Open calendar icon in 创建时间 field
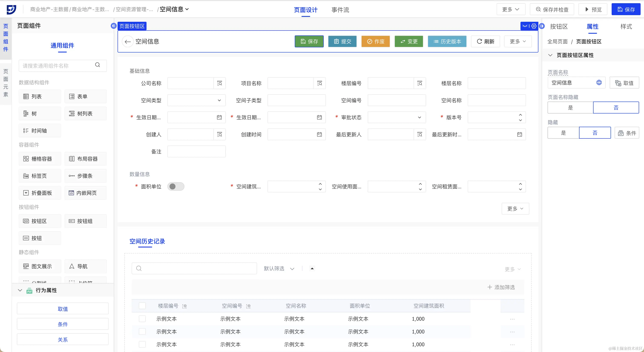The width and height of the screenshot is (644, 352). click(x=319, y=135)
